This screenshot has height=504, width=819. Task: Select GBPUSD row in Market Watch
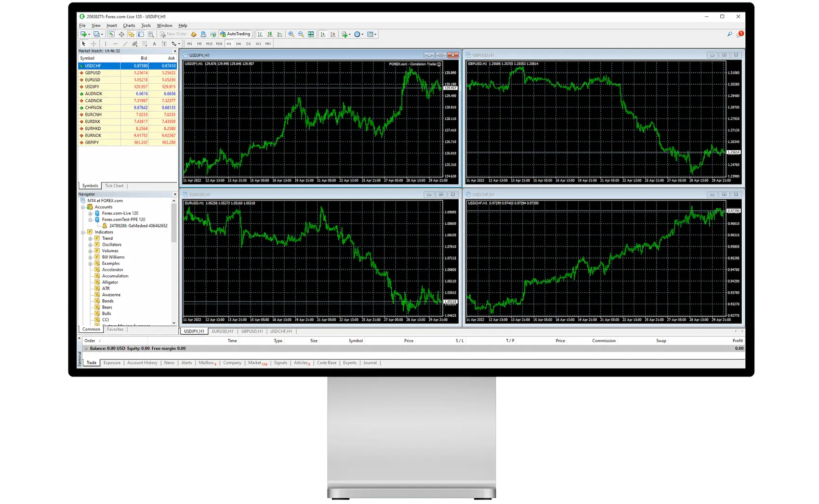tap(128, 73)
